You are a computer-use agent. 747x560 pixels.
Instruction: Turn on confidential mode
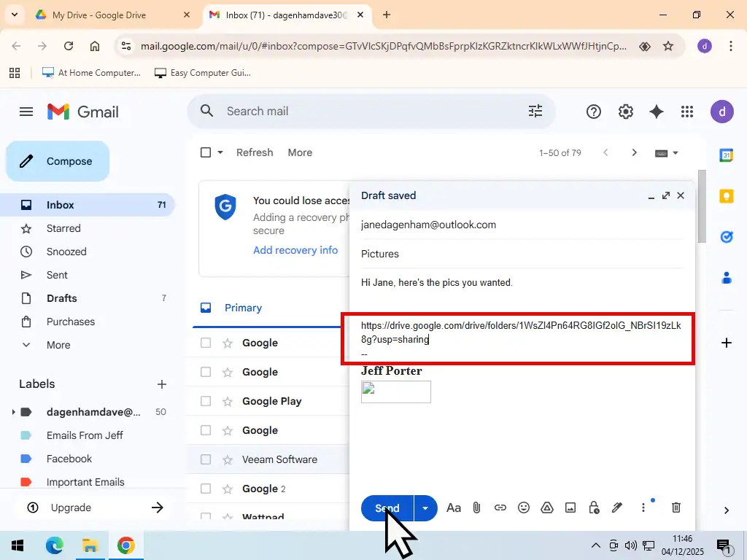(x=594, y=507)
